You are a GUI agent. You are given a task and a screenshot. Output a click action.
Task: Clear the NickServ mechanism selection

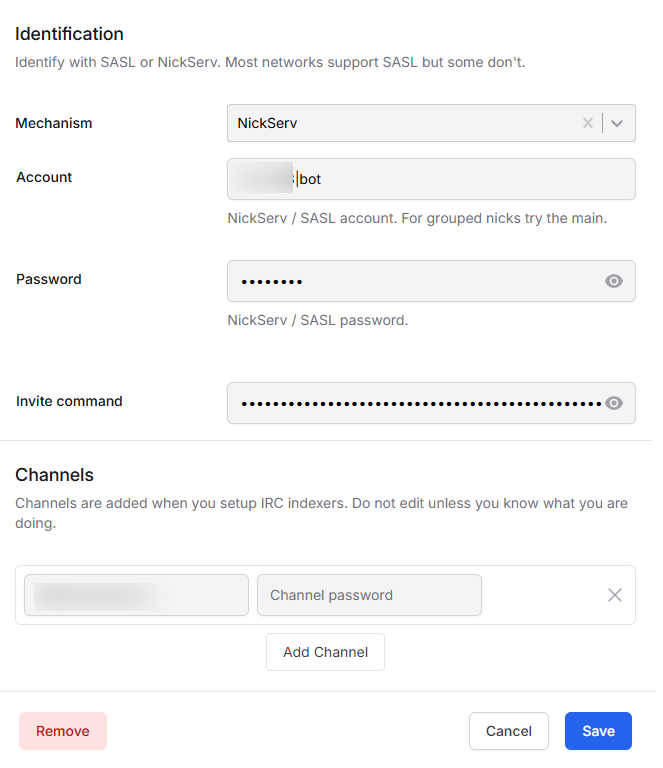pos(588,123)
